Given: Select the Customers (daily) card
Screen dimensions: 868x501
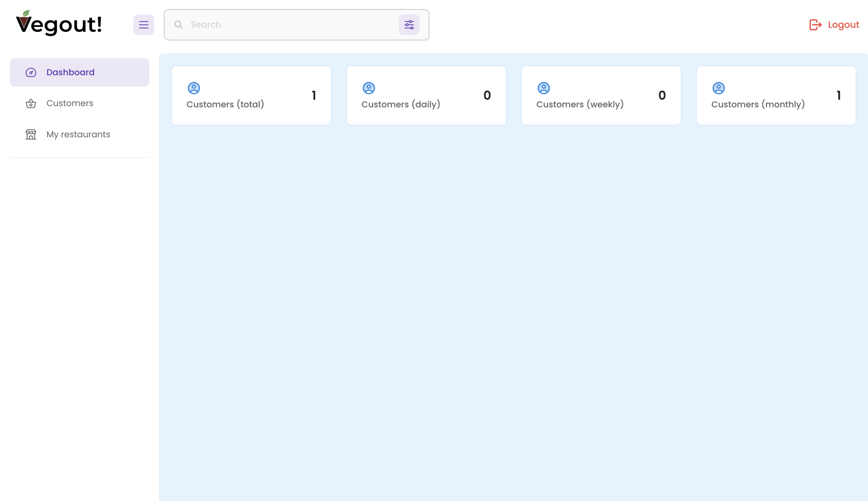Looking at the screenshot, I should pos(426,95).
